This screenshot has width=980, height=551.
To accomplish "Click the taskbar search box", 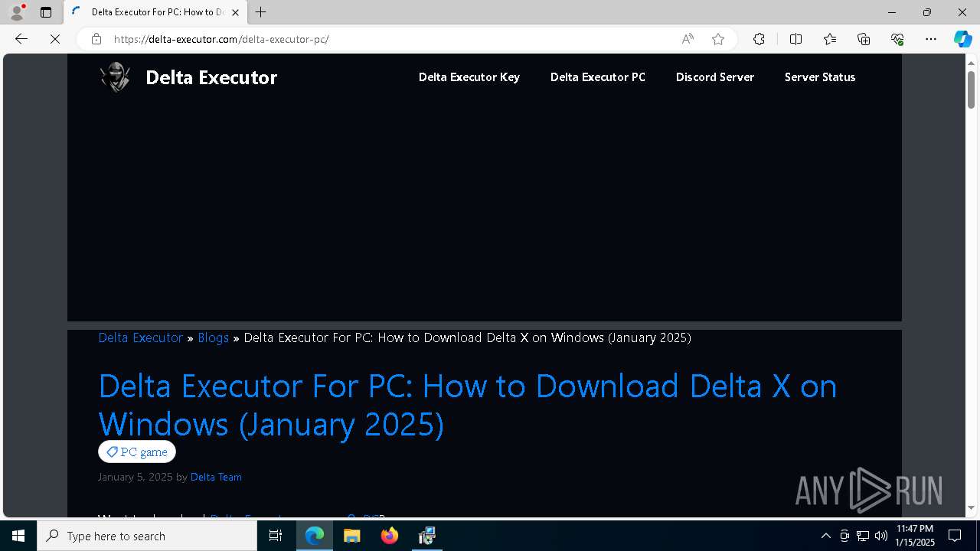I will 147,536.
